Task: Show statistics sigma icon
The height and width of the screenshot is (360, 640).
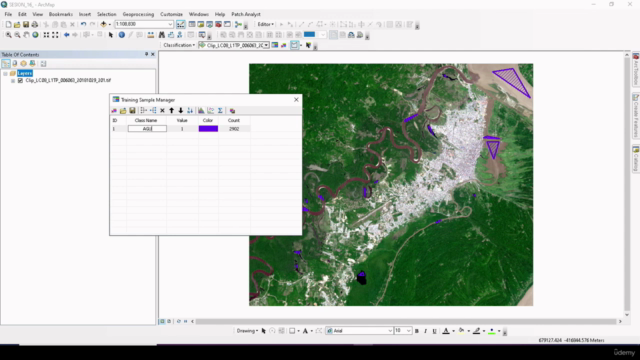Action: click(220, 111)
